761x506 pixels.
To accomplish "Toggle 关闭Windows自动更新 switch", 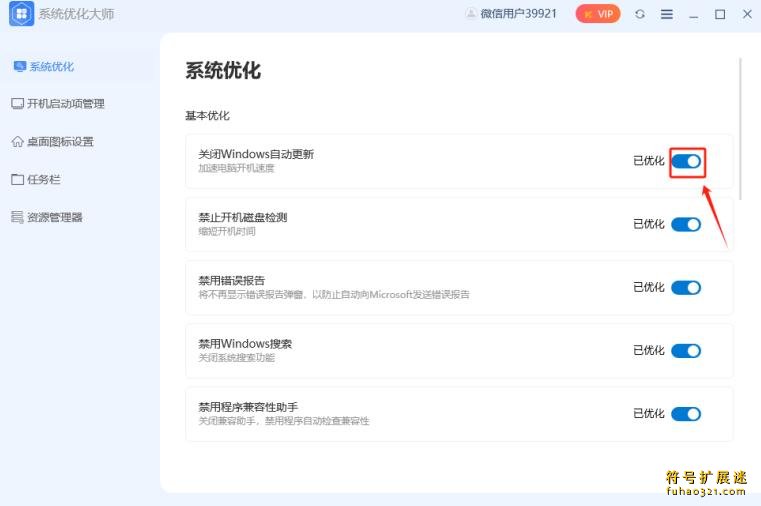I will click(x=686, y=162).
